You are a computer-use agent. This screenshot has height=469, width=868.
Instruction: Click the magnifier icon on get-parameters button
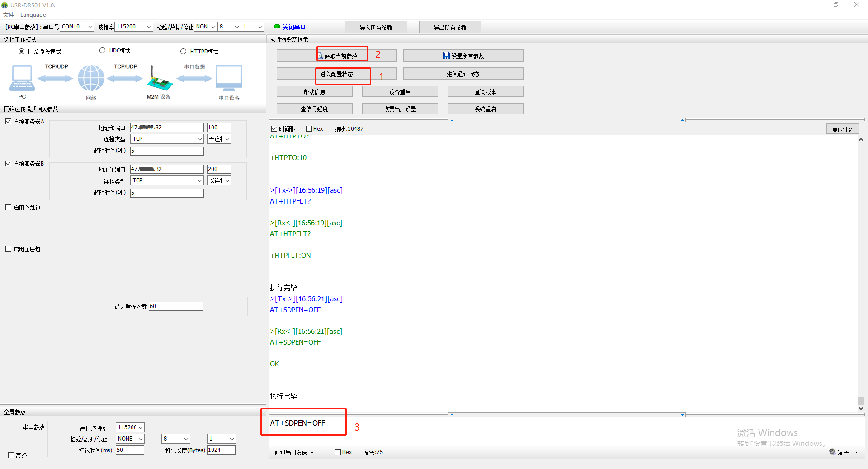pos(320,56)
